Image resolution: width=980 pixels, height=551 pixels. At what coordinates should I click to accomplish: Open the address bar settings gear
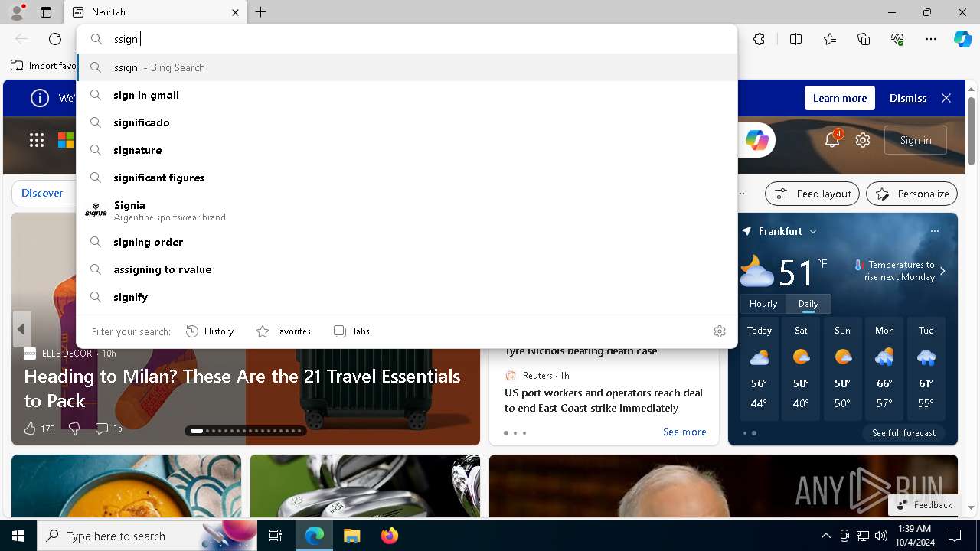[719, 331]
